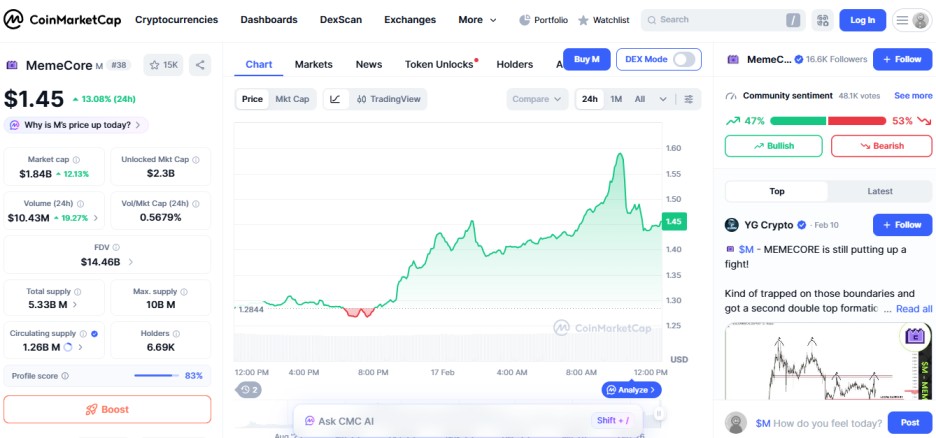
Task: Click the circulating supply verified badge
Action: click(x=94, y=334)
